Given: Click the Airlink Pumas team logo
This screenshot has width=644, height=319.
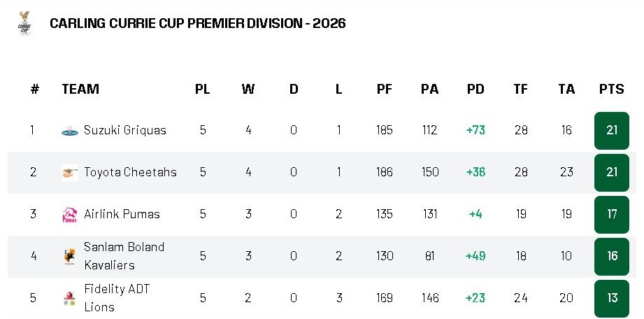Looking at the screenshot, I should click(69, 215).
